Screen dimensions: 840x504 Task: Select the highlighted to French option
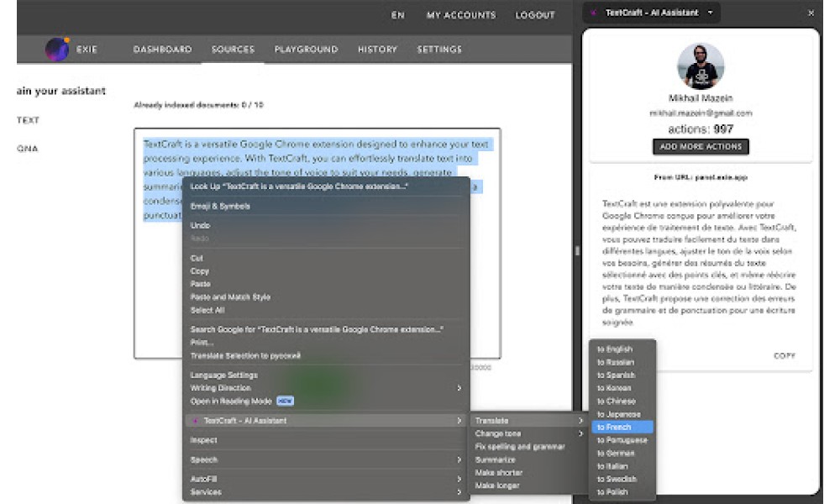pyautogui.click(x=622, y=427)
